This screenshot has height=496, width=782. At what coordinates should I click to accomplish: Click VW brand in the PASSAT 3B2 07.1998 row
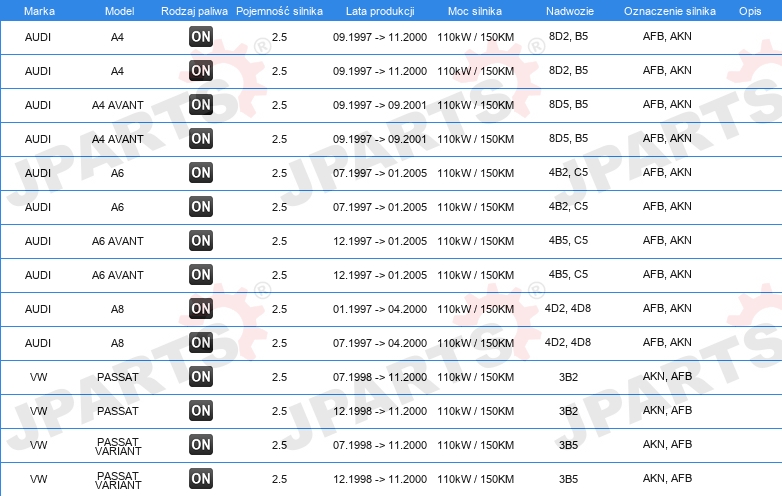[x=38, y=377]
